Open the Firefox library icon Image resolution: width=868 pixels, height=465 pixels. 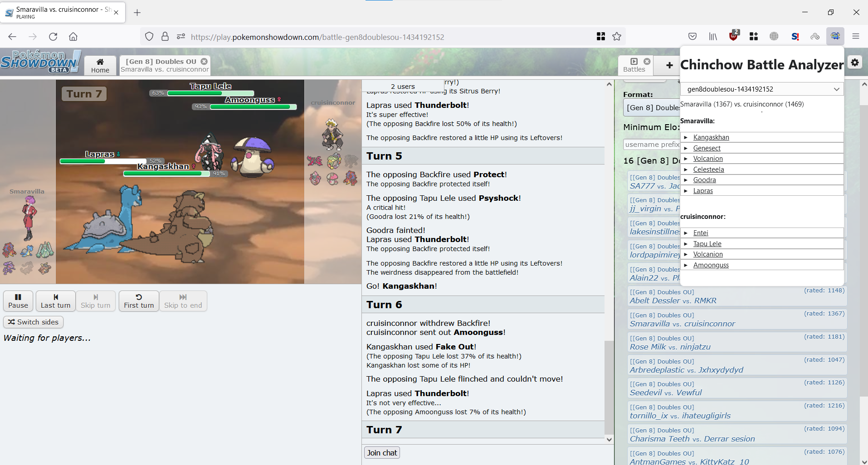click(x=713, y=37)
